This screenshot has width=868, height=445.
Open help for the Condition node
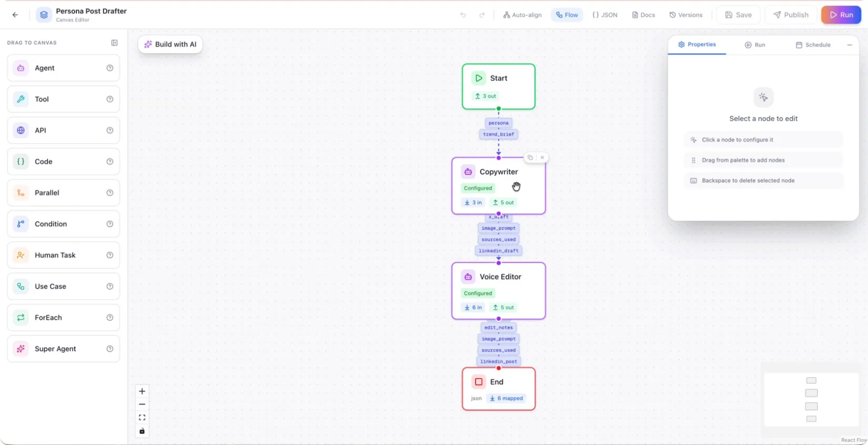(x=110, y=224)
